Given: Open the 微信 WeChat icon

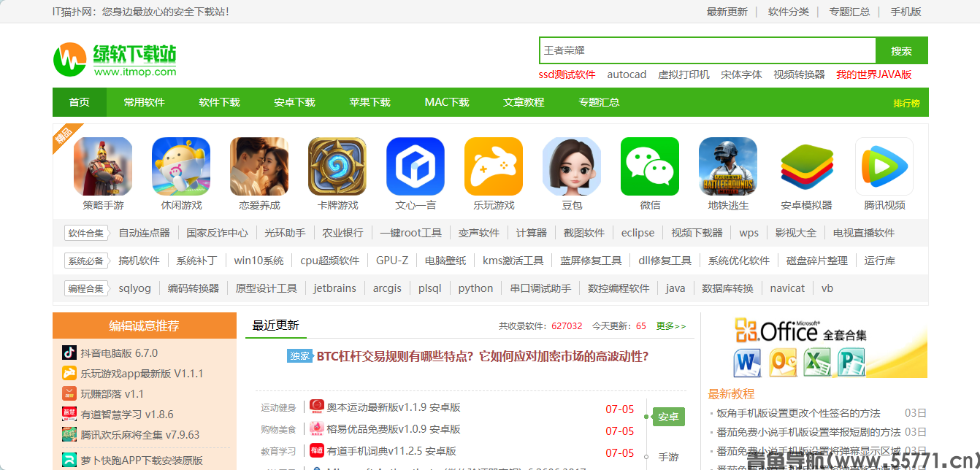Looking at the screenshot, I should pos(650,166).
